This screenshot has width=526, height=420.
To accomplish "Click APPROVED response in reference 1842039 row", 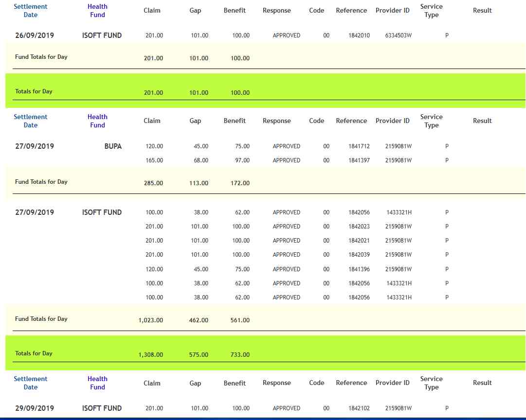I will [286, 254].
